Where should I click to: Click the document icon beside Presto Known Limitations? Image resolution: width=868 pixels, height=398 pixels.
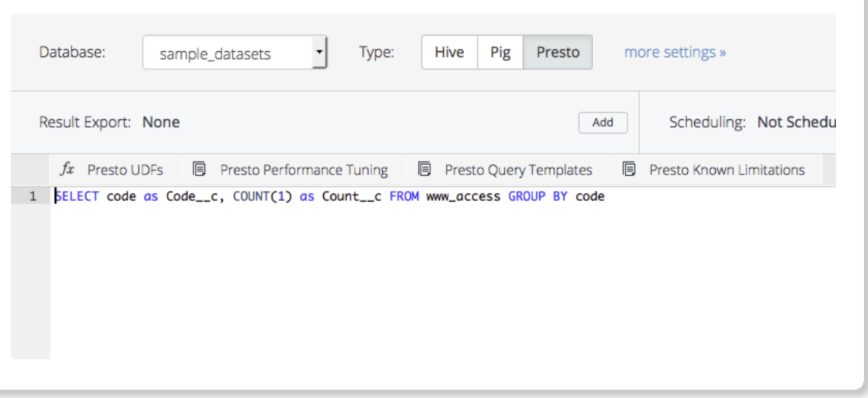(x=629, y=170)
